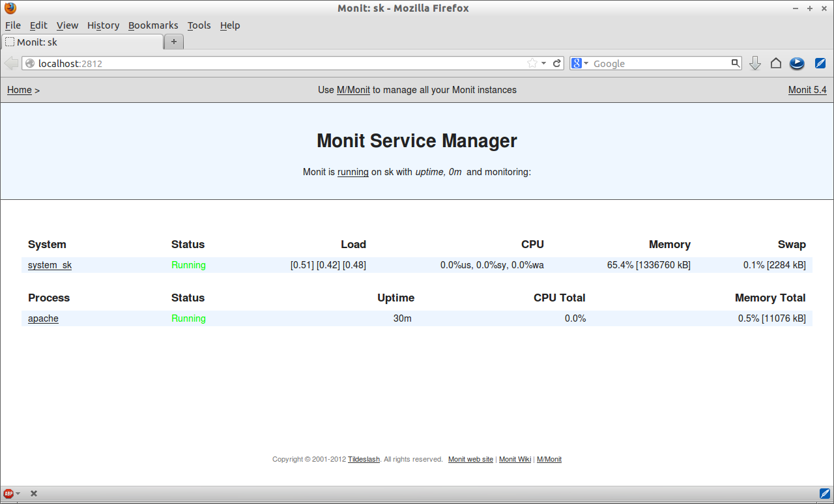Click the status bar pencil icon
Viewport: 834px width, 504px height.
(x=825, y=494)
